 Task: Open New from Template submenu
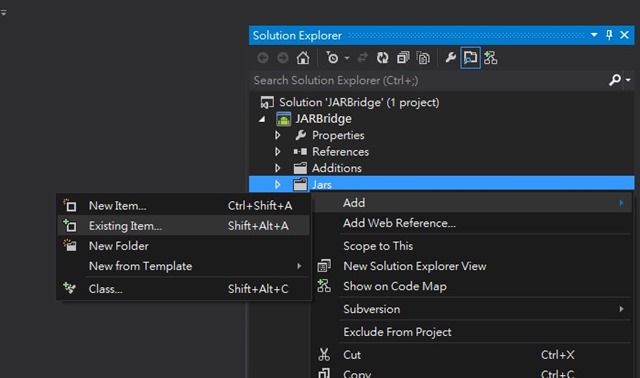click(183, 267)
